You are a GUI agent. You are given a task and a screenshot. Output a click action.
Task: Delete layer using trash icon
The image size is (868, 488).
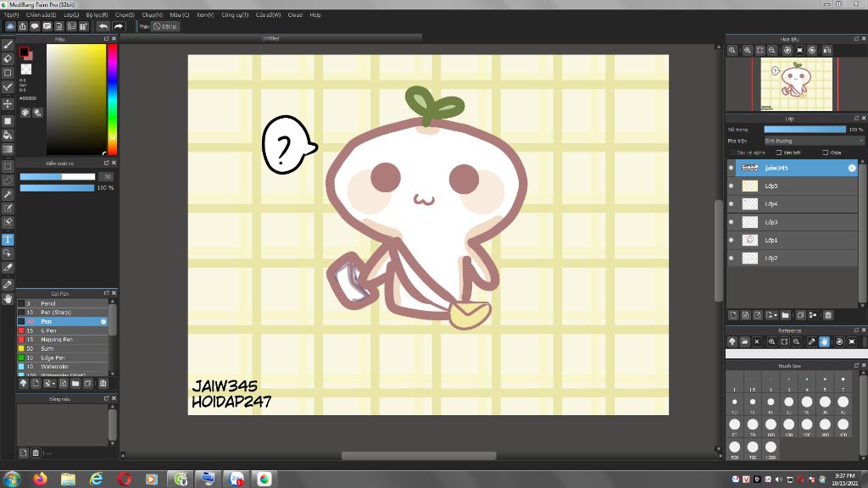click(x=828, y=315)
